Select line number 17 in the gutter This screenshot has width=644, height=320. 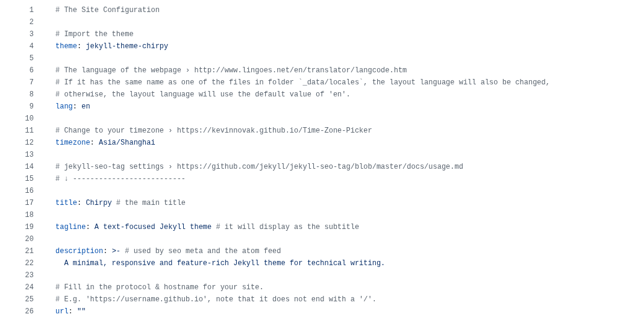pos(30,203)
